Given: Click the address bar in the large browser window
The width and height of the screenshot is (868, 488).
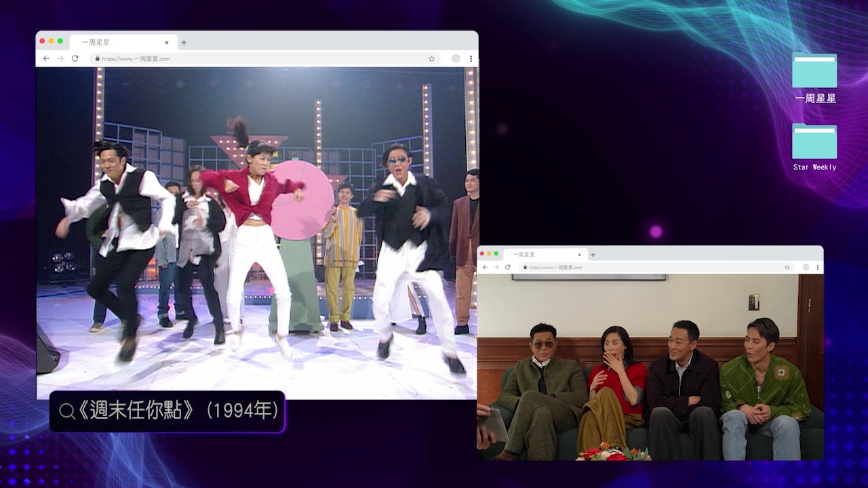Looking at the screenshot, I should (258, 59).
